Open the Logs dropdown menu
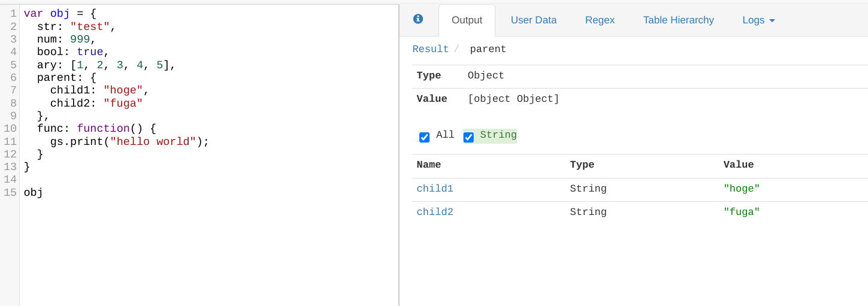 pos(758,20)
